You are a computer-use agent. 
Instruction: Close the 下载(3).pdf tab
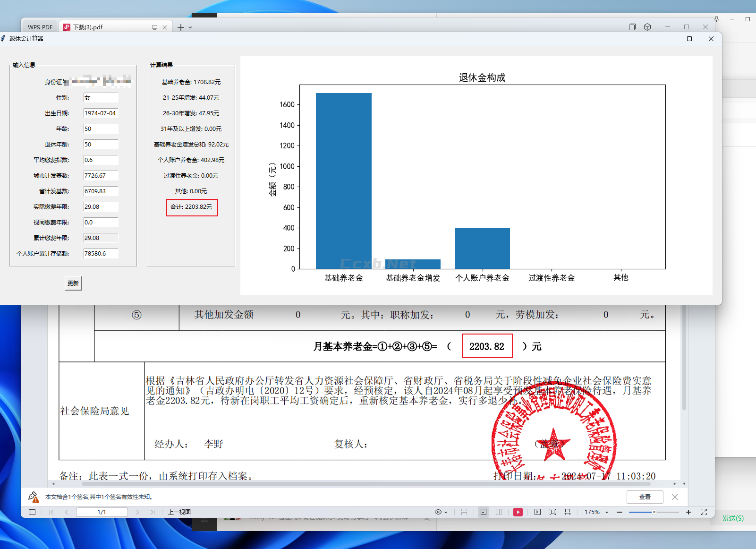165,27
